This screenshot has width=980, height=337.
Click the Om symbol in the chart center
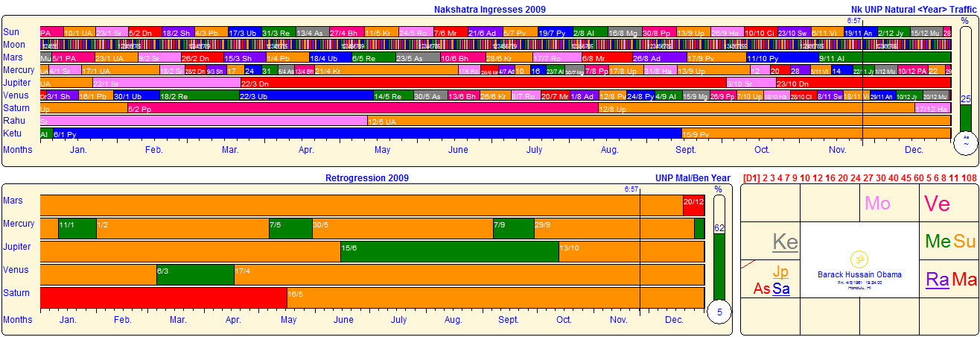point(859,259)
